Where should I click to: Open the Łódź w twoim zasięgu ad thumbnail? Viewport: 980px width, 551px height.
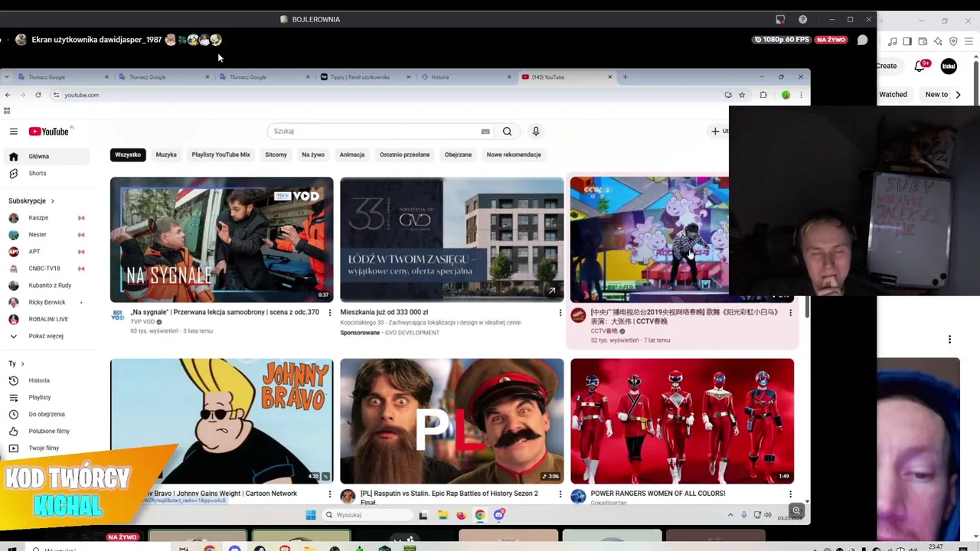point(452,240)
